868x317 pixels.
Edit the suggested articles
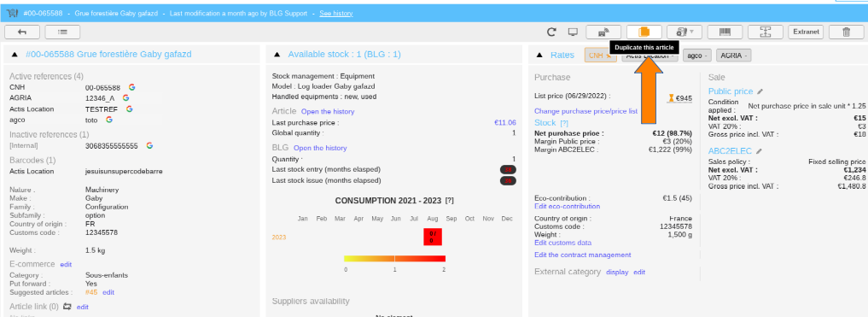[x=108, y=292]
